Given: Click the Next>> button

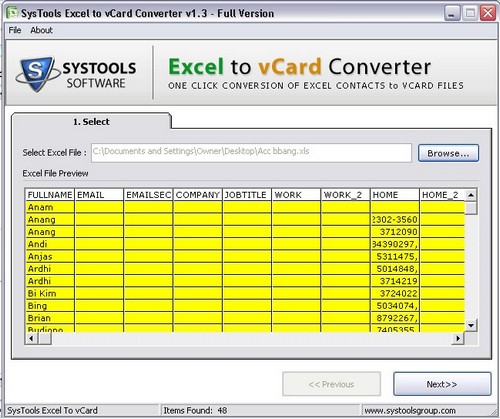Looking at the screenshot, I should (442, 384).
